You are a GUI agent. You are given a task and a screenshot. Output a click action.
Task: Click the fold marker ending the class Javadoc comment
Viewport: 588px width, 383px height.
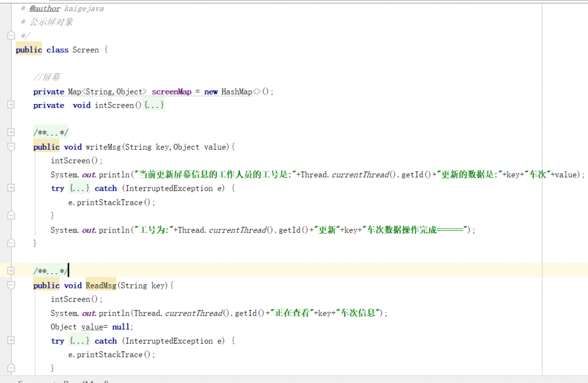[x=11, y=36]
